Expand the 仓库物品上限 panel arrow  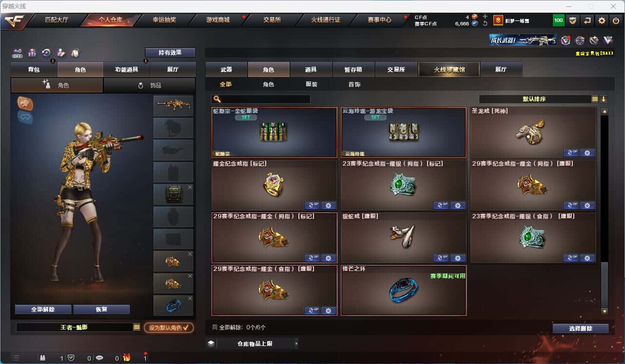point(296,344)
